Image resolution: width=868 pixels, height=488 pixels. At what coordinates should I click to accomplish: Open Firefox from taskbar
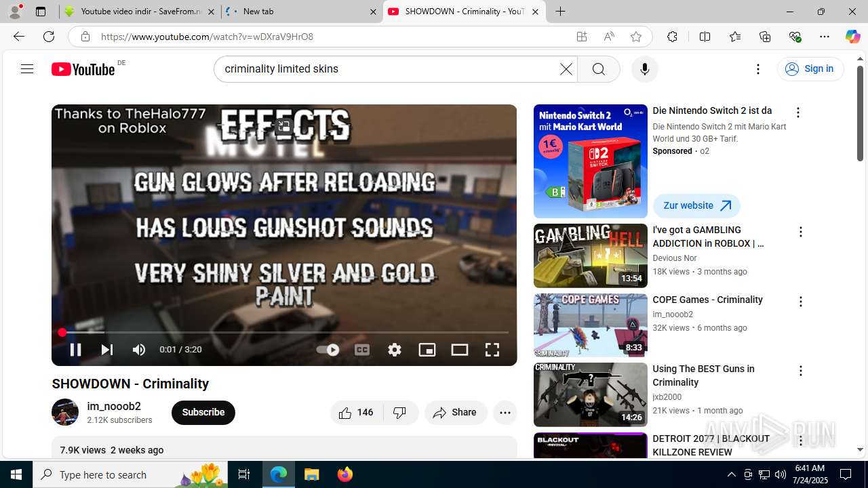(344, 474)
